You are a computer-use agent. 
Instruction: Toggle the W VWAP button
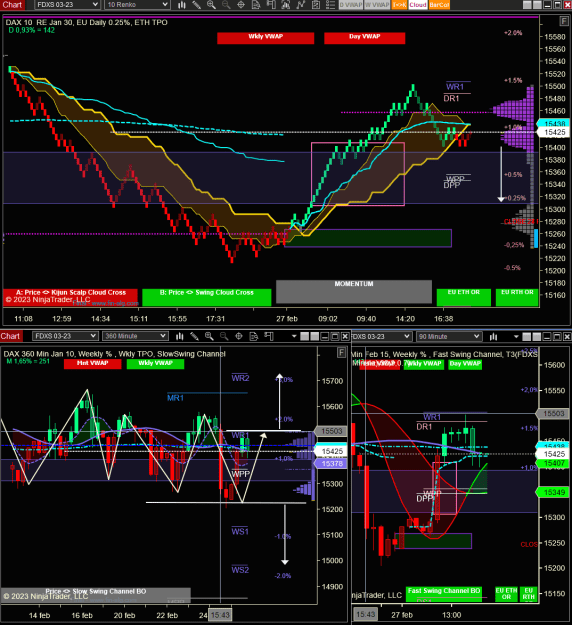(x=377, y=5)
